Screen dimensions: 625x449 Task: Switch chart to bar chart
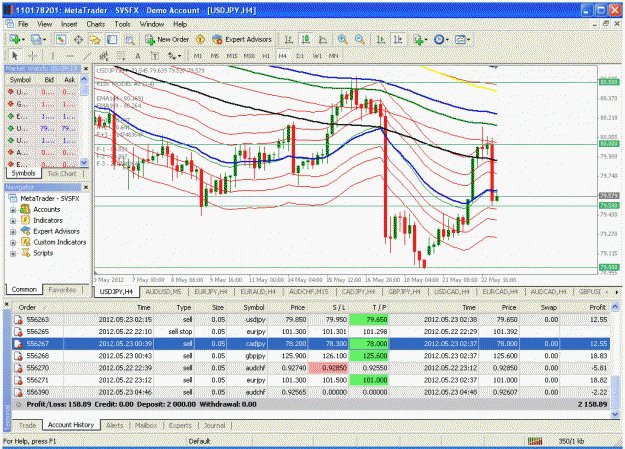289,39
